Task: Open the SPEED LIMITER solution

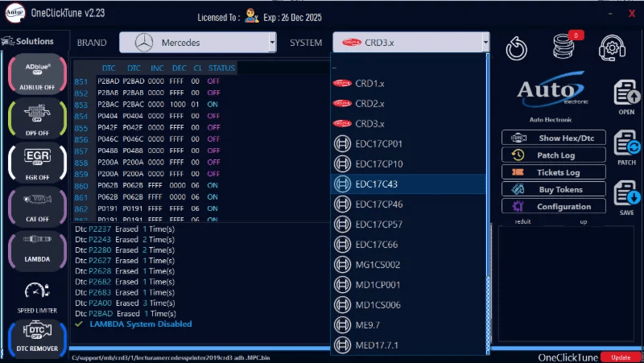Action: click(x=37, y=297)
